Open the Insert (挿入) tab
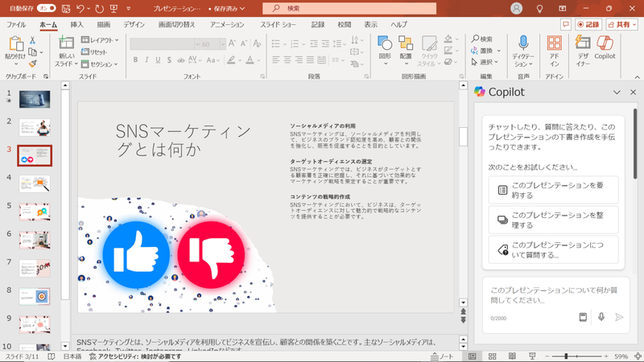The width and height of the screenshot is (644, 362). coord(77,25)
